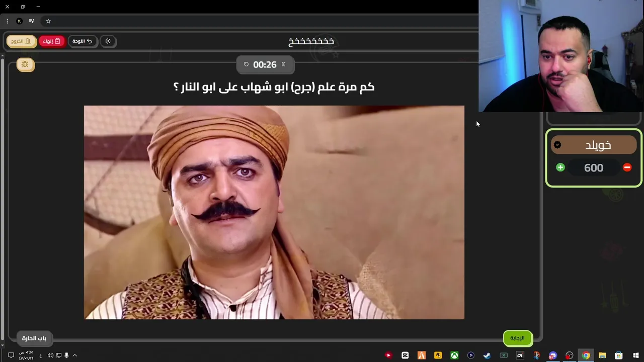Click the bug report icon
644x362 pixels.
tap(25, 64)
